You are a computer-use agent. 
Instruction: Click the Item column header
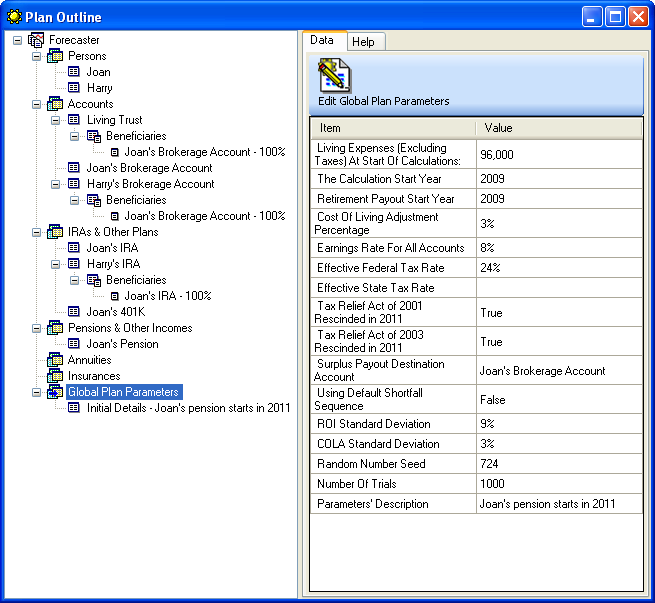click(393, 128)
